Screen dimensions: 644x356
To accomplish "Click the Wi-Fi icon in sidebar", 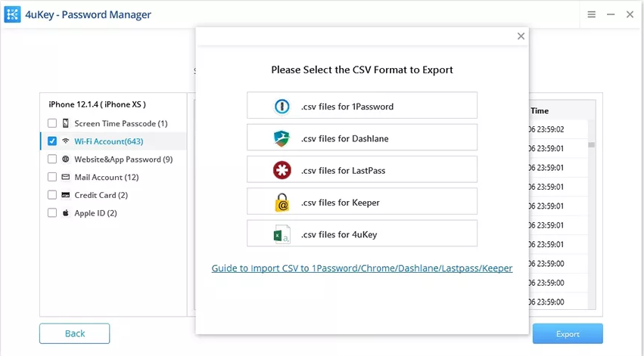I will (66, 141).
